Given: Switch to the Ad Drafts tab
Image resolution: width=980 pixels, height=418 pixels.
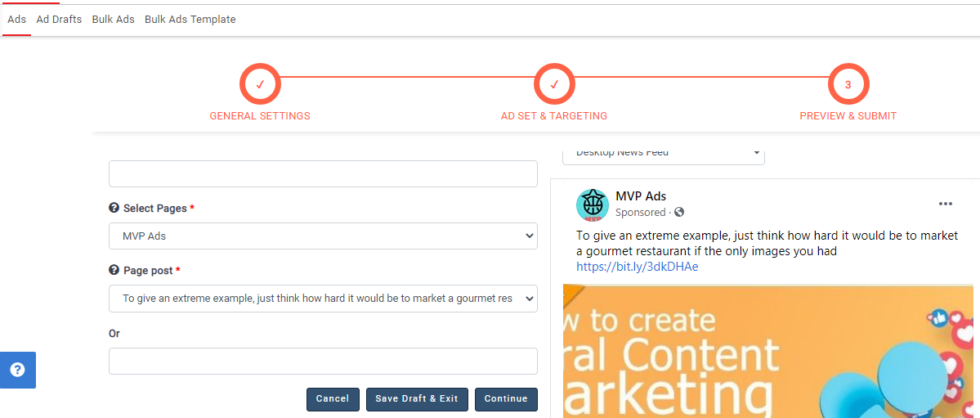Looking at the screenshot, I should (59, 20).
